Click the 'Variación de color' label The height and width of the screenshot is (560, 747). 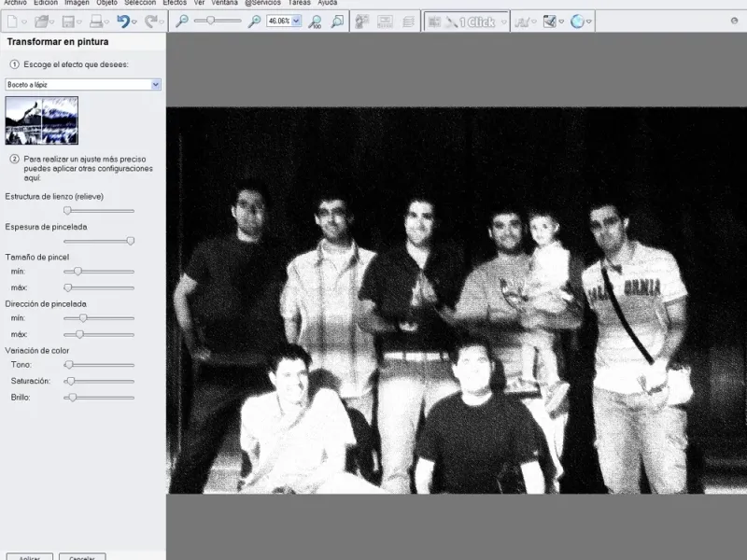coord(37,351)
